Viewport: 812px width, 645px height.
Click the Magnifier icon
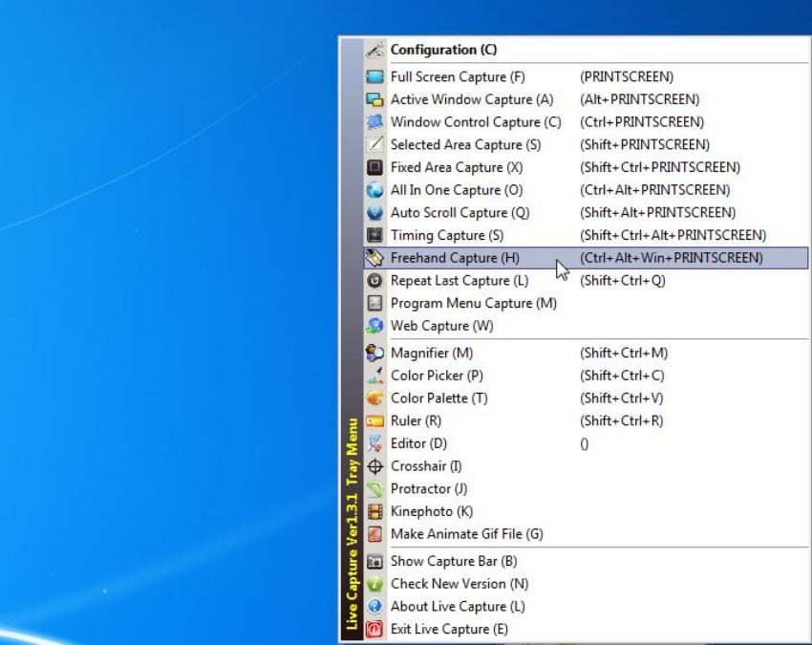click(374, 354)
